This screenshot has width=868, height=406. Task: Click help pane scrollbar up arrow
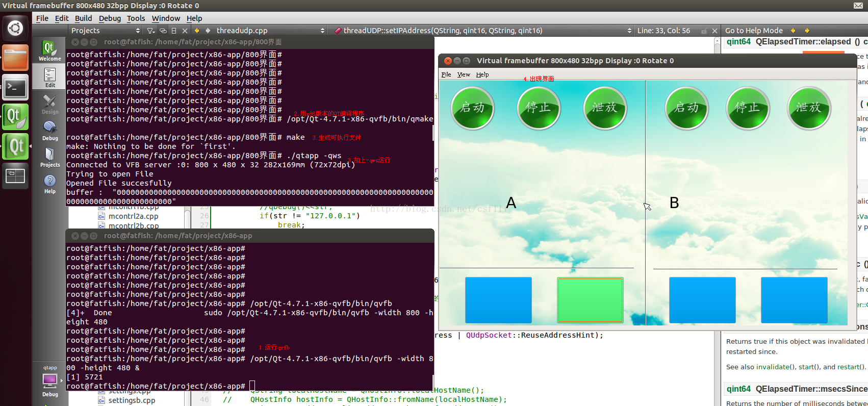[x=718, y=41]
